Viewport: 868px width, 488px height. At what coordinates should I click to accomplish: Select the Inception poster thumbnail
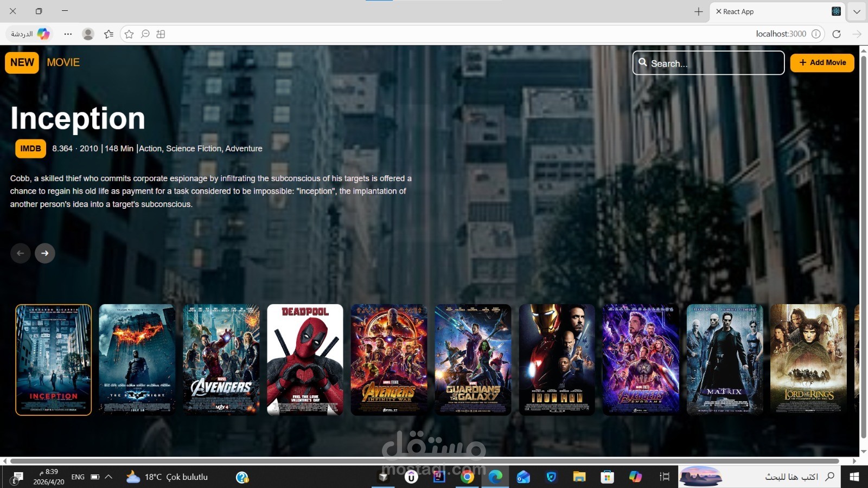click(54, 360)
